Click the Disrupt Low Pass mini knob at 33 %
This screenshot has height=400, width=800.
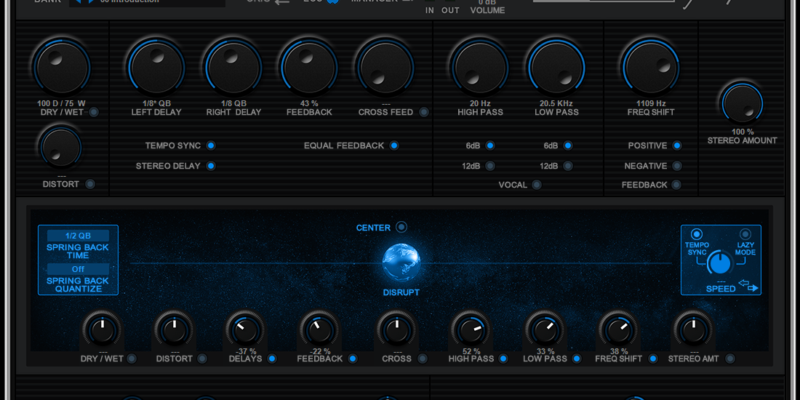(545, 330)
